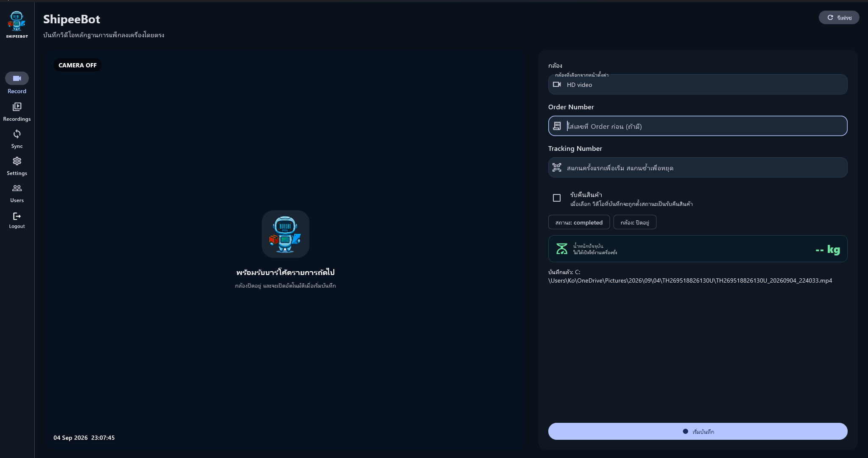Select the Record menu label
Screen dimensions: 868x458
click(17, 91)
